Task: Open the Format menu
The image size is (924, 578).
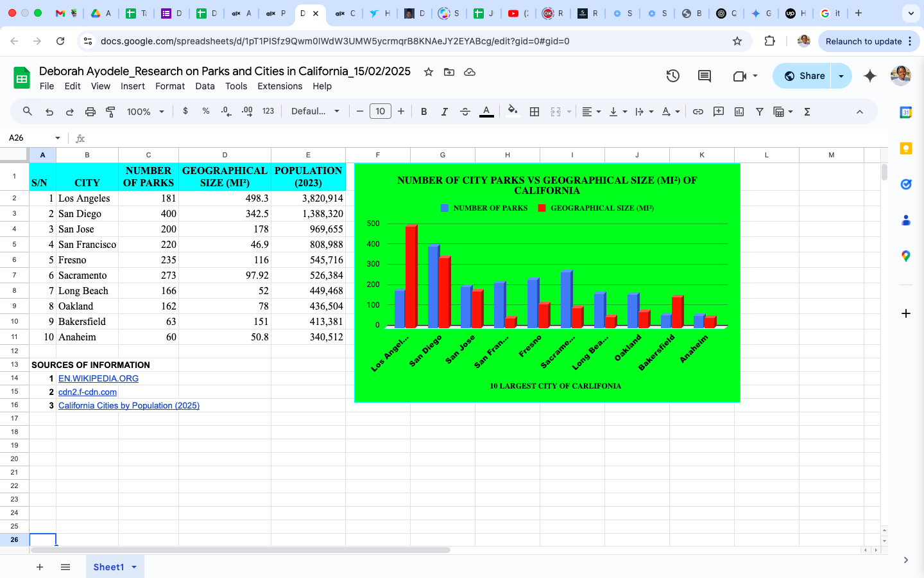Action: coord(169,86)
